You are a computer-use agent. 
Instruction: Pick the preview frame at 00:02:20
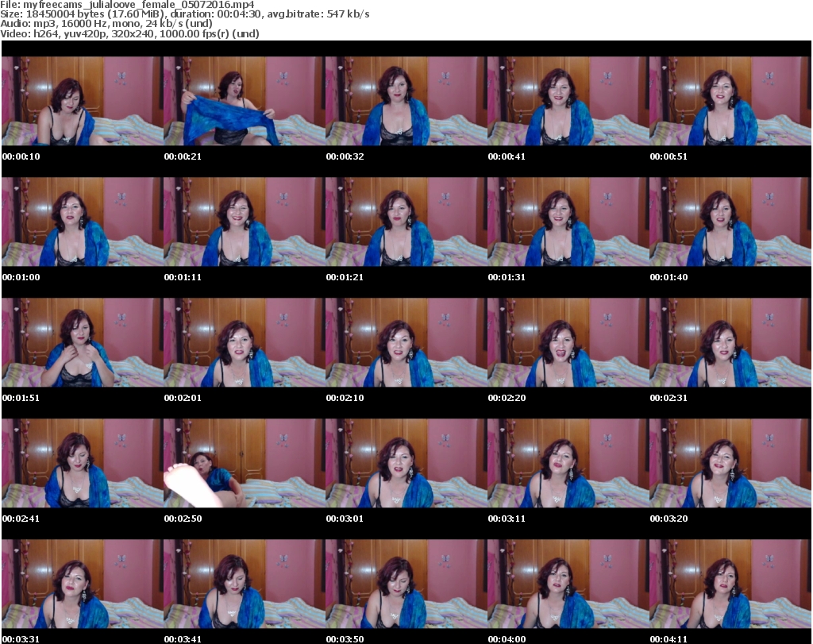click(568, 342)
